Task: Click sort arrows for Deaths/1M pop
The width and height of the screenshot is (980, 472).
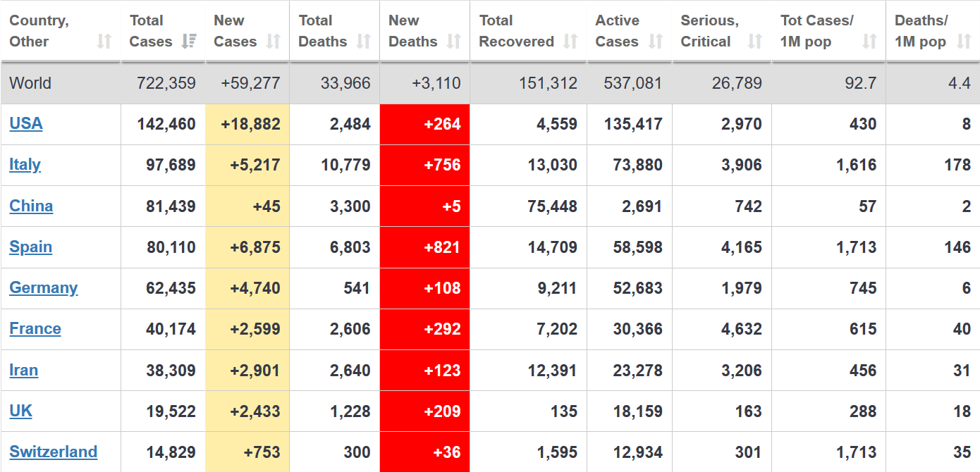Action: tap(964, 42)
